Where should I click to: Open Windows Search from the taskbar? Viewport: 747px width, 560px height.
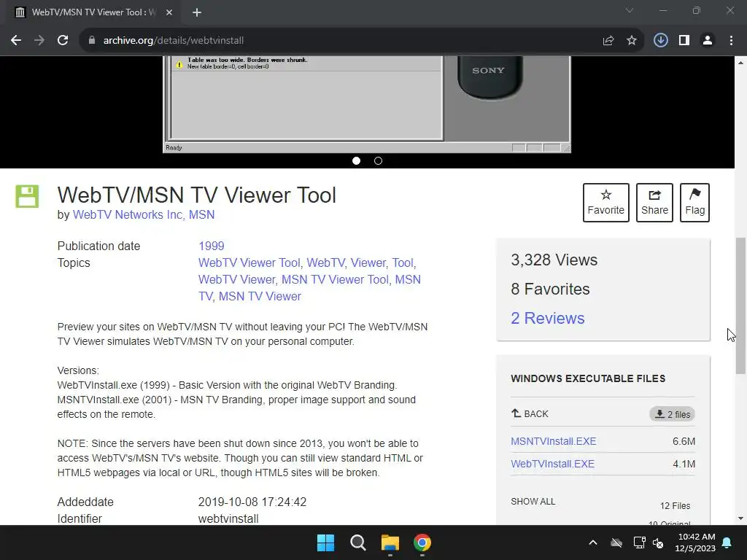(x=357, y=542)
